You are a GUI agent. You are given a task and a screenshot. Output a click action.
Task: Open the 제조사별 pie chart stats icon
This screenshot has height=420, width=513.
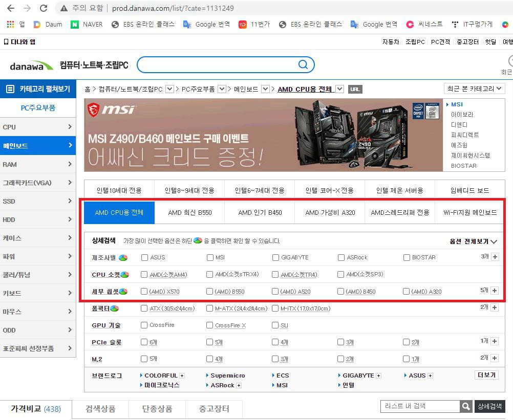pyautogui.click(x=123, y=257)
